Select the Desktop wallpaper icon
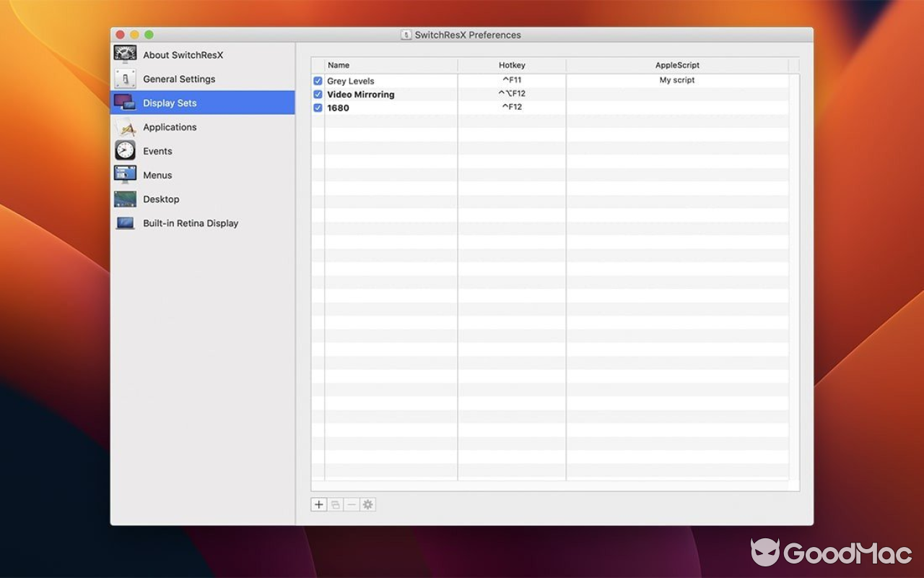The height and width of the screenshot is (578, 924). (124, 199)
